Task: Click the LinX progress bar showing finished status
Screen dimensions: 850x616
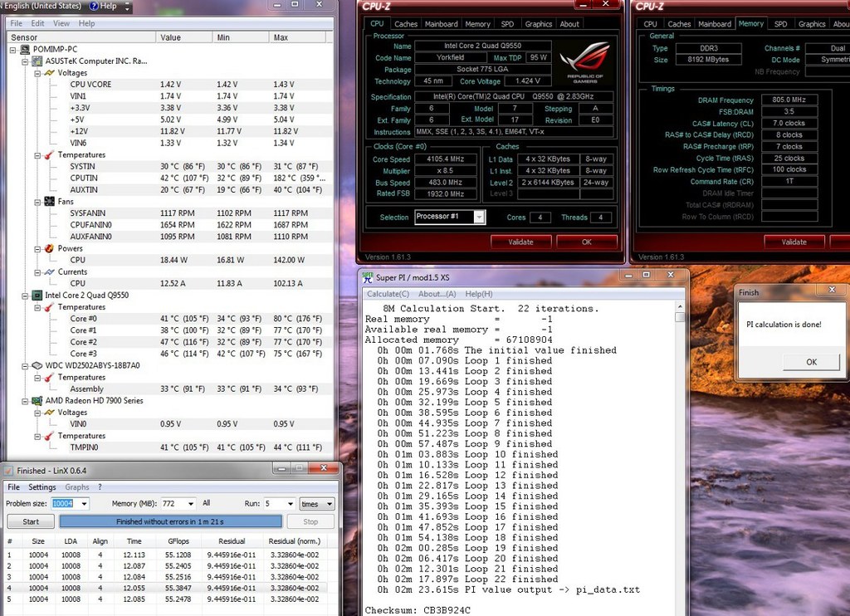Action: (x=169, y=522)
